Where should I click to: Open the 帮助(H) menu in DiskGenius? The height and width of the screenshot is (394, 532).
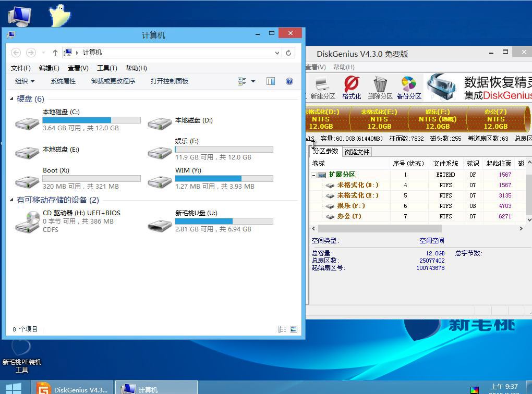(344, 67)
